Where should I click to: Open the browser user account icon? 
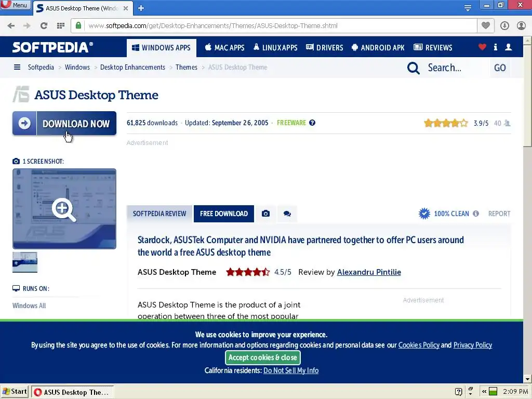[x=521, y=26]
